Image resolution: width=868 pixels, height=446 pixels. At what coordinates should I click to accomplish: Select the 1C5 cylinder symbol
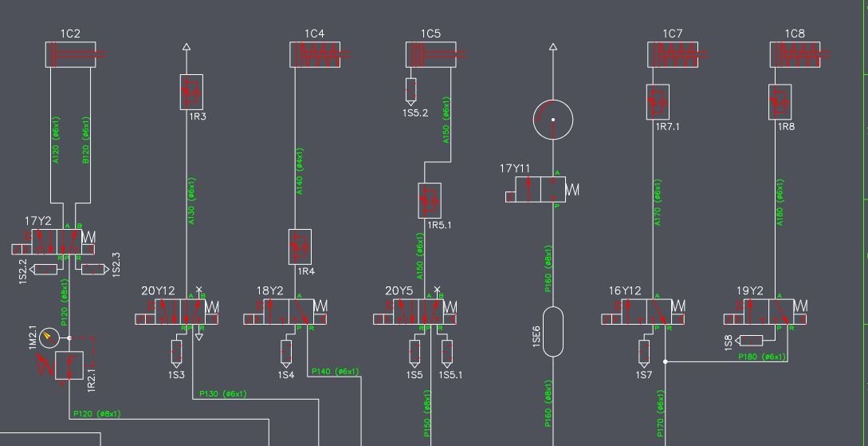pos(435,55)
